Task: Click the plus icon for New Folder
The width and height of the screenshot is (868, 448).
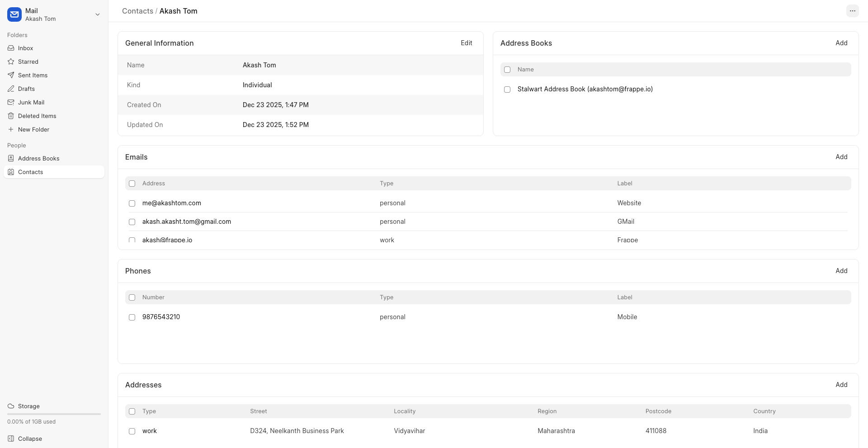Action: [x=11, y=129]
